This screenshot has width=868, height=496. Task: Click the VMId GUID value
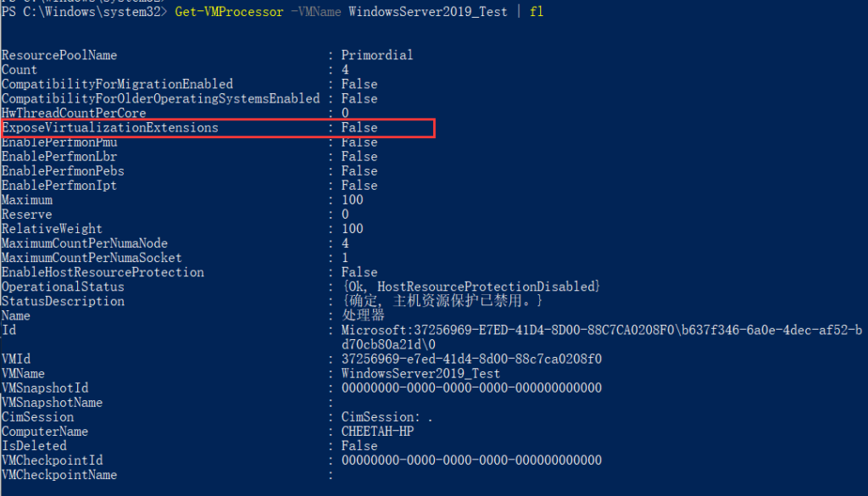pos(471,359)
